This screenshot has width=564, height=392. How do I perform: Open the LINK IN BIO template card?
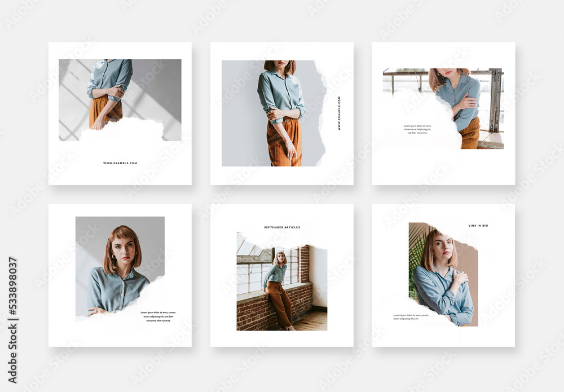point(443,275)
